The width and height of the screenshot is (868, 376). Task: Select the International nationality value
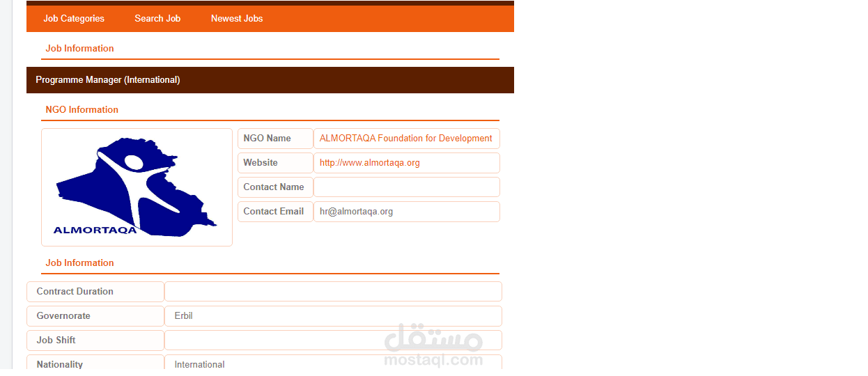200,365
